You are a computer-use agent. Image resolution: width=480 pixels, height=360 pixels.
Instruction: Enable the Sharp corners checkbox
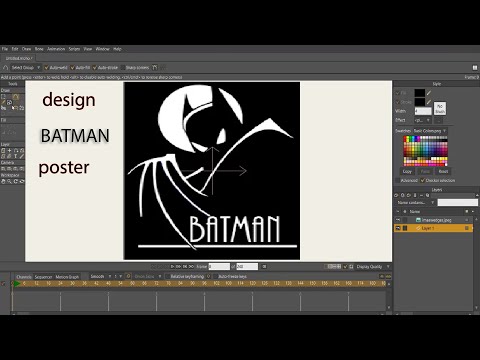tap(123, 68)
